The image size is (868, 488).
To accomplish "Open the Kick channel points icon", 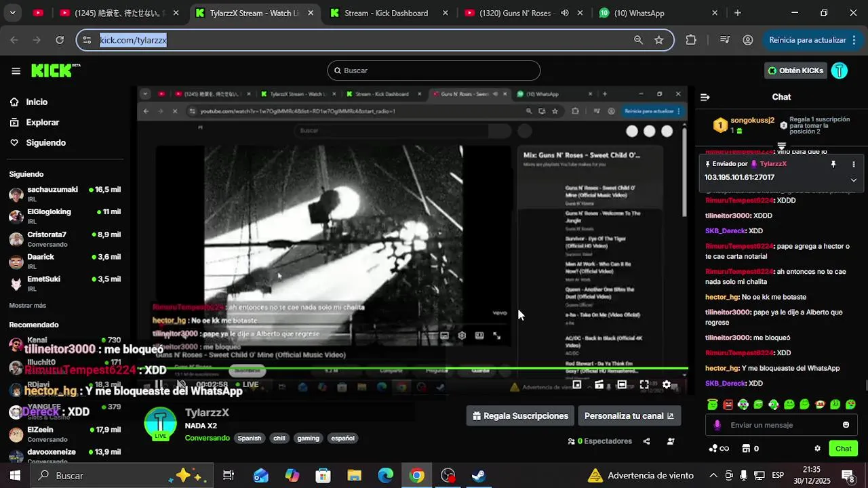I will (719, 449).
